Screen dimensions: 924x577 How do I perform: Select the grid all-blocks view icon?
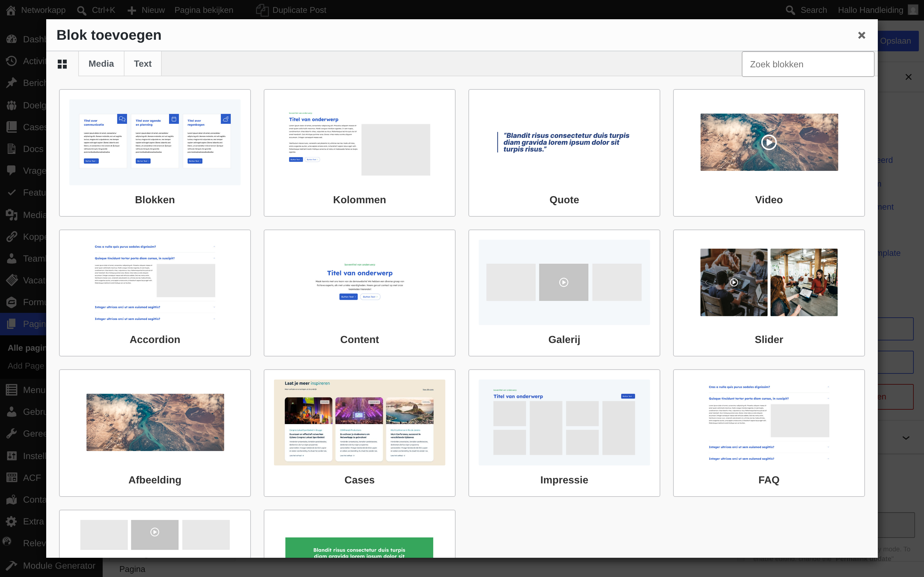point(62,64)
